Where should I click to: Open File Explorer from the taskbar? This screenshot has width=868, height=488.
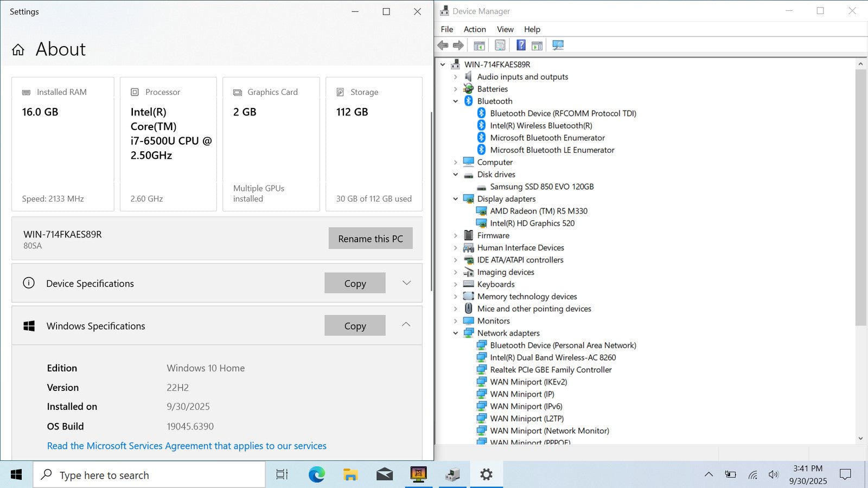coord(350,475)
